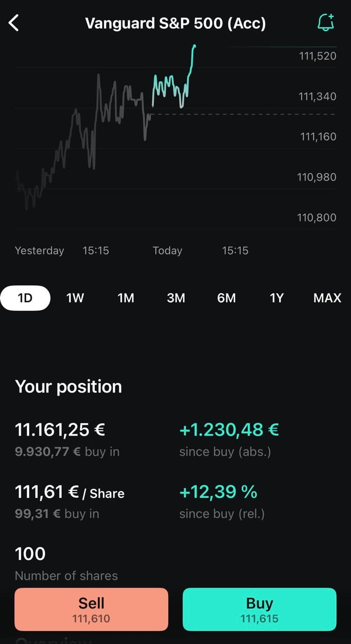Tap the Number of shares value 100
This screenshot has height=644, width=351.
[30, 554]
